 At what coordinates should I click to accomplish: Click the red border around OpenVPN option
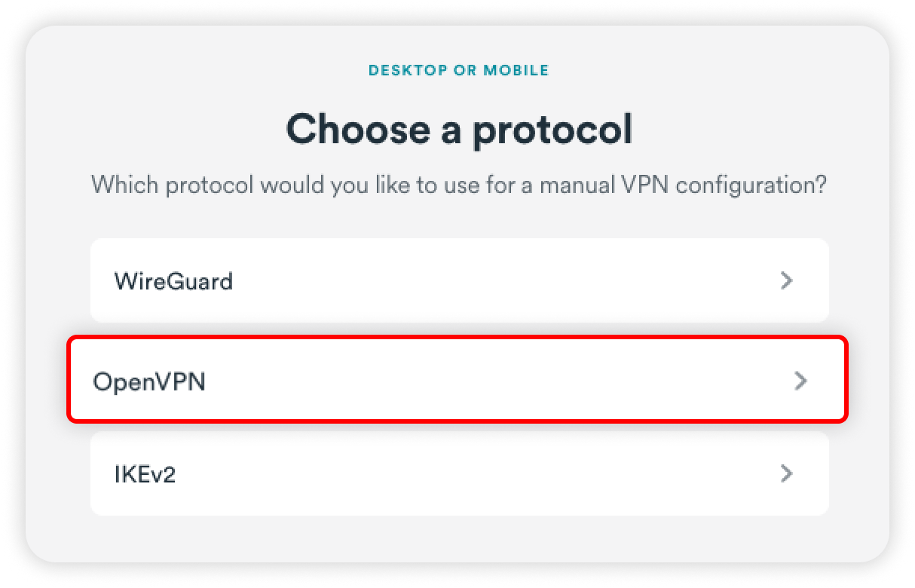pos(458,338)
